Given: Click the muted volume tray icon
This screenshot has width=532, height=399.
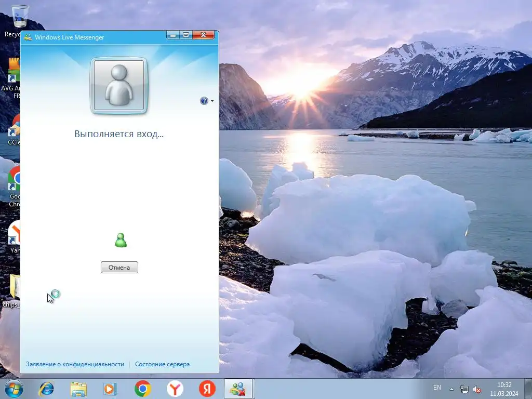Looking at the screenshot, I should point(477,389).
